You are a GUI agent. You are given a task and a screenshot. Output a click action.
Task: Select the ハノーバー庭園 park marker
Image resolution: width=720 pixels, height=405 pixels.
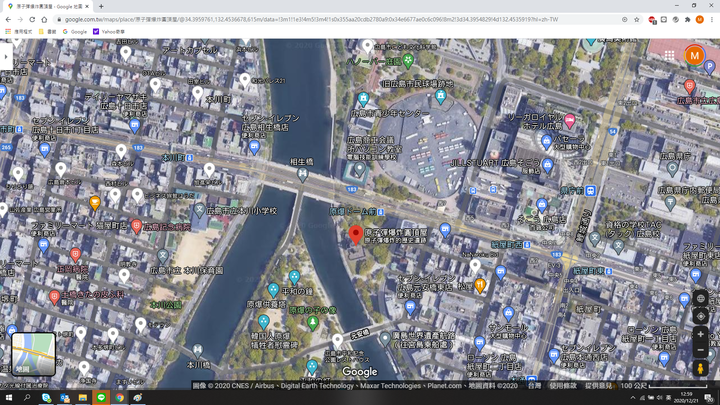tap(408, 60)
